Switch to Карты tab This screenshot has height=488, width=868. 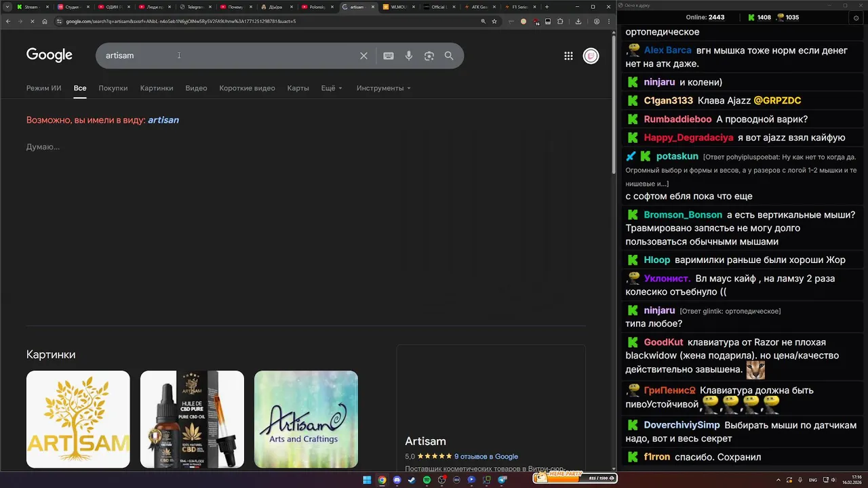click(298, 88)
